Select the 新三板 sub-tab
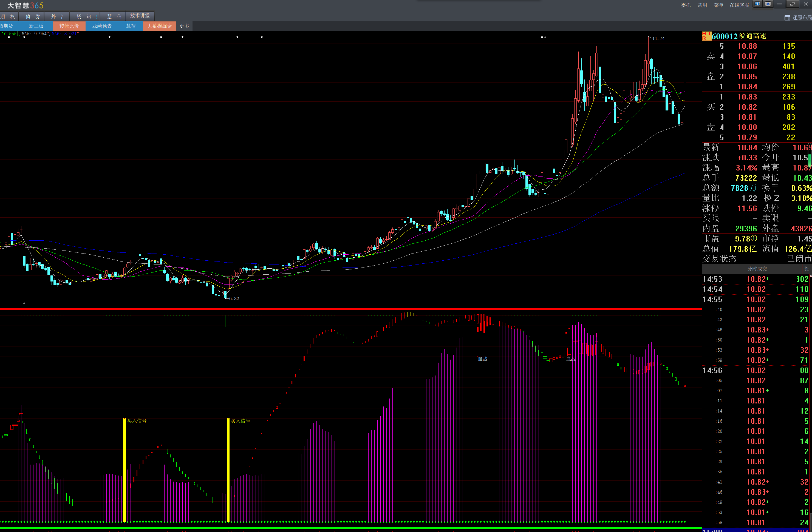This screenshot has width=812, height=532. pyautogui.click(x=36, y=26)
